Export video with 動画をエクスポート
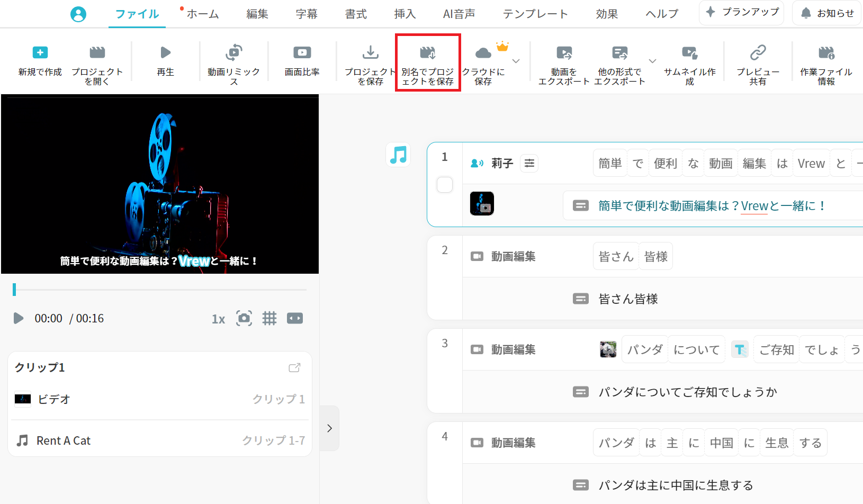863x504 pixels. 564,66
